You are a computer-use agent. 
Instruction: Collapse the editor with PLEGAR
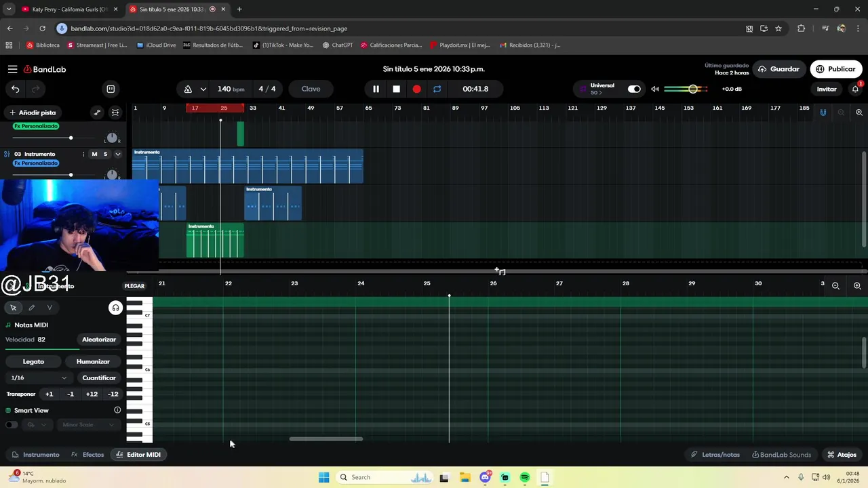coord(134,286)
